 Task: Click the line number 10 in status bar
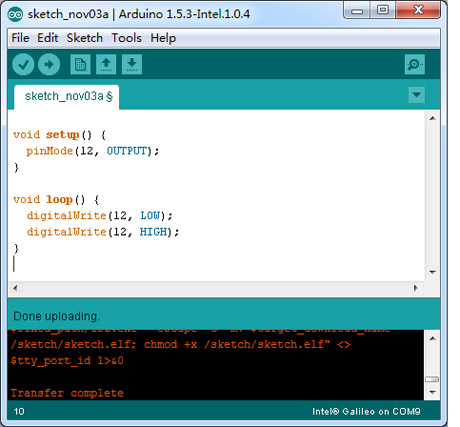click(19, 411)
